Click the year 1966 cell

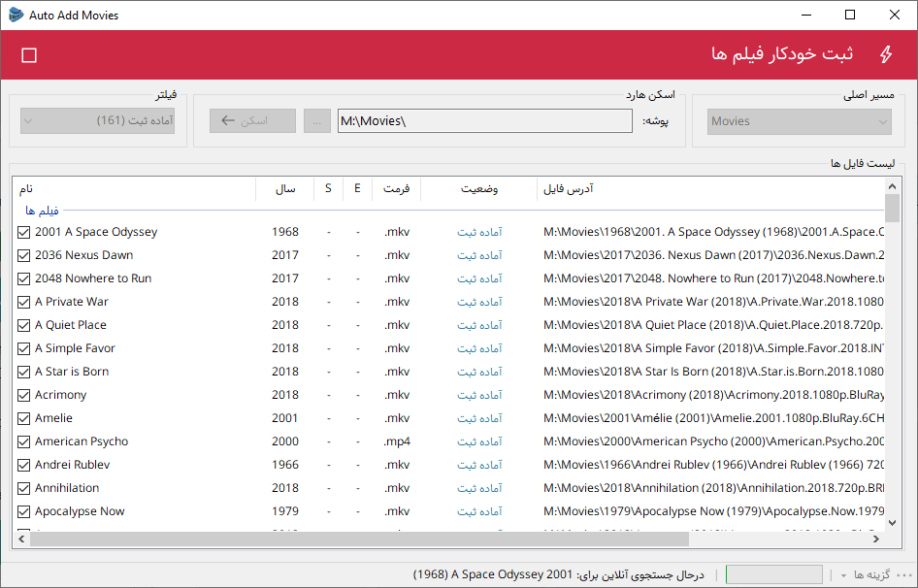pos(285,465)
